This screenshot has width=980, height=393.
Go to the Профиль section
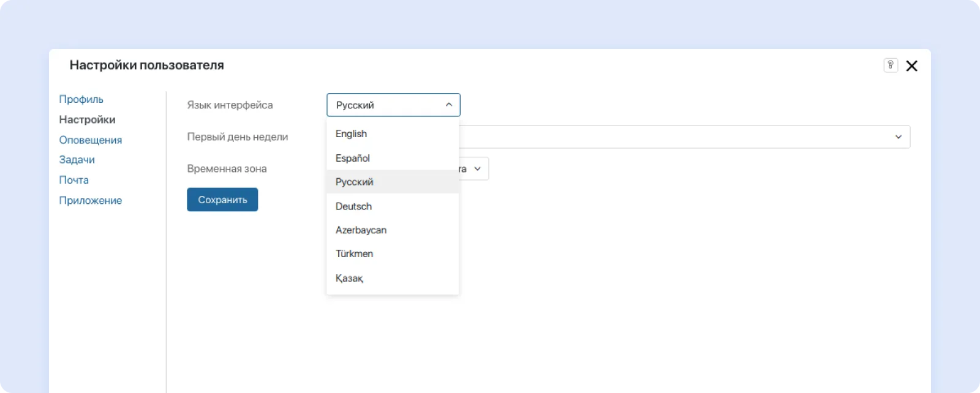coord(81,99)
